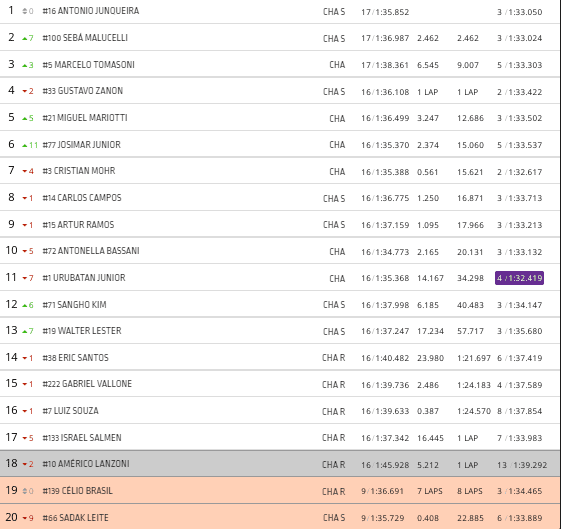Select driver name #66 SADAK LEITE

(x=75, y=518)
